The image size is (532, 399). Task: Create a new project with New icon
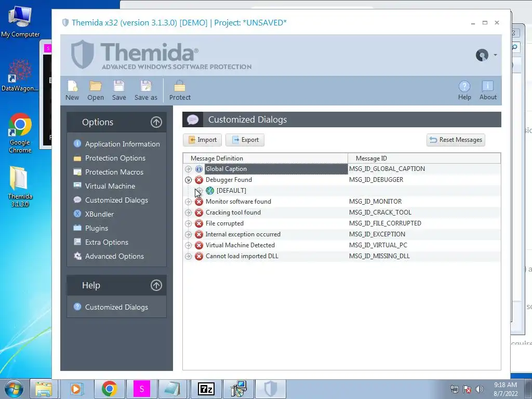72,90
